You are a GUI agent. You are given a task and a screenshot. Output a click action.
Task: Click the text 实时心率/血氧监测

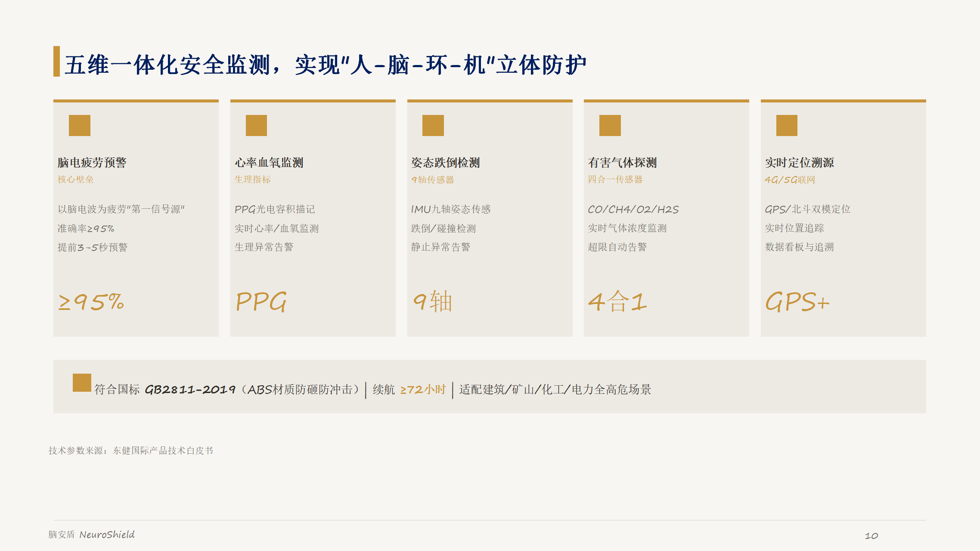pos(277,228)
